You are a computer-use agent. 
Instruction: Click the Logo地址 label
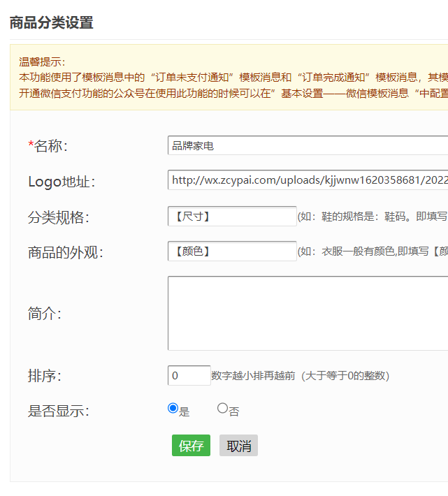pos(62,182)
